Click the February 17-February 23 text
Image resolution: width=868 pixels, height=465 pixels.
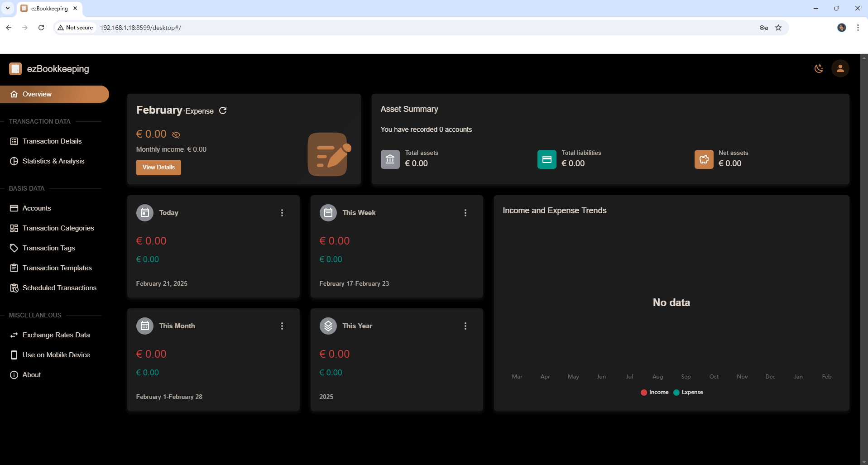coord(354,283)
